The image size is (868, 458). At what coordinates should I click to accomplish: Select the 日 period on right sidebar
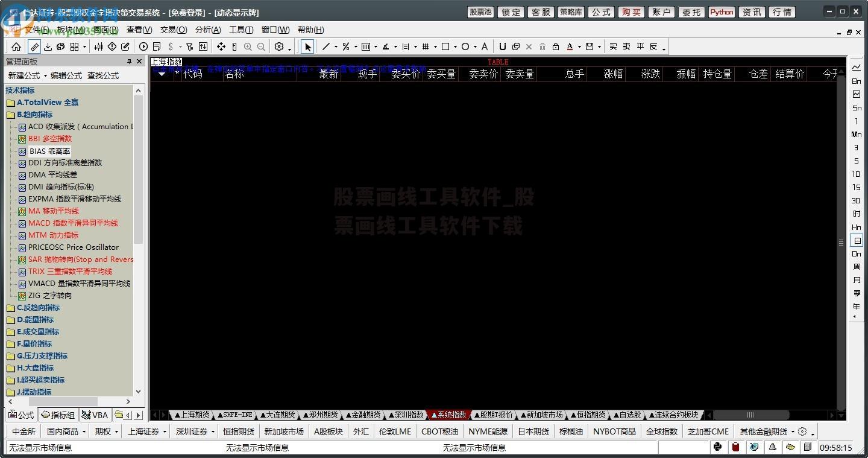click(857, 240)
